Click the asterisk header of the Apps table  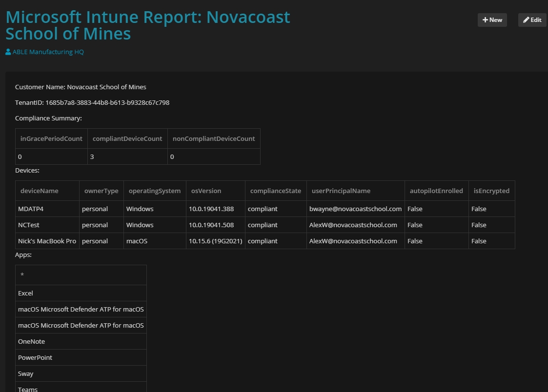pyautogui.click(x=81, y=275)
